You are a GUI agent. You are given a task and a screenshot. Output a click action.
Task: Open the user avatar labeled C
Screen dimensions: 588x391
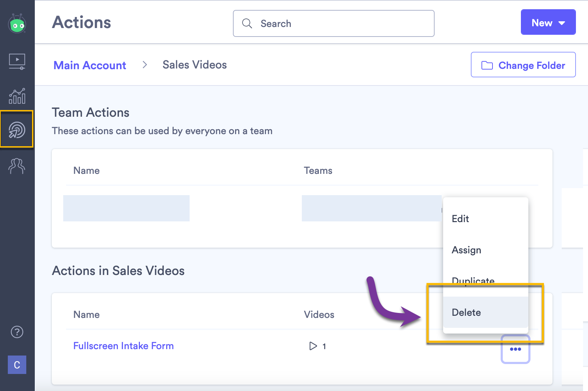coord(17,365)
